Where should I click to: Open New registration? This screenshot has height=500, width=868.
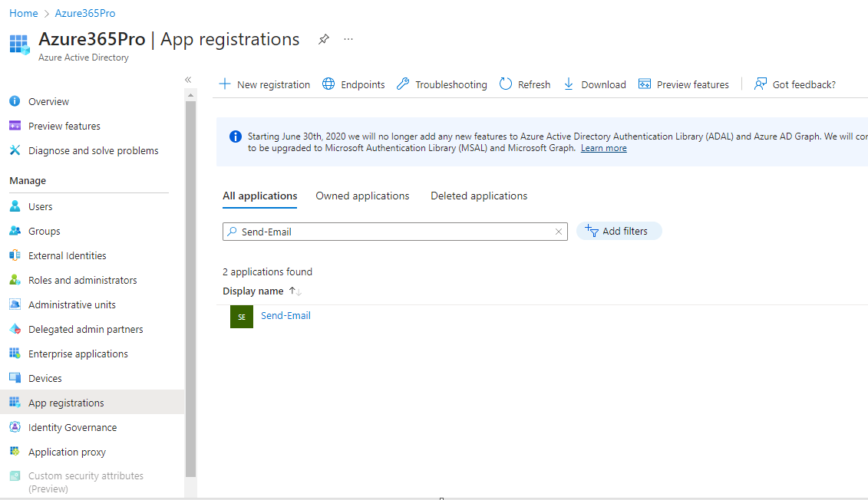pyautogui.click(x=265, y=84)
